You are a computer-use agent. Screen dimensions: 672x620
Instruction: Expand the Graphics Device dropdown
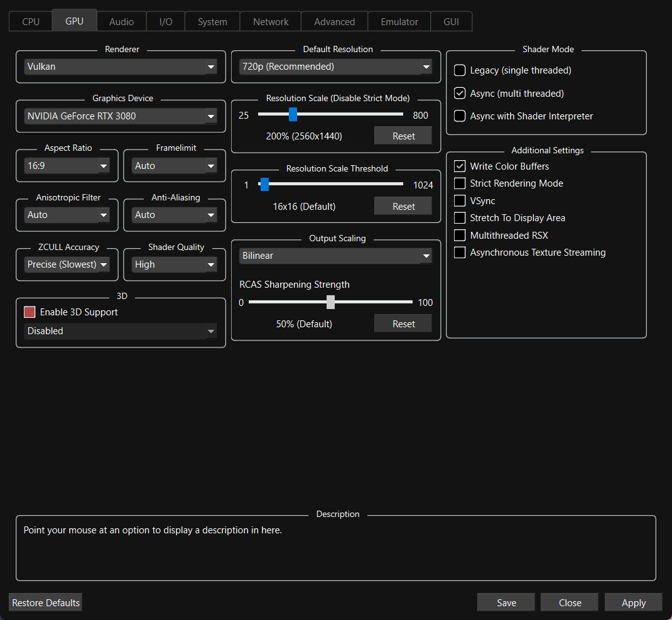coord(121,116)
